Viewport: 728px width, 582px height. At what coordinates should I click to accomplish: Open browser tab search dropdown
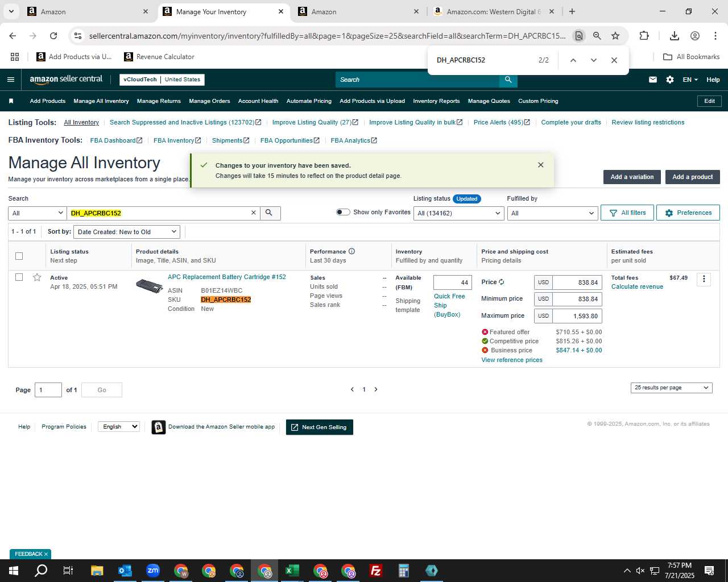point(11,11)
